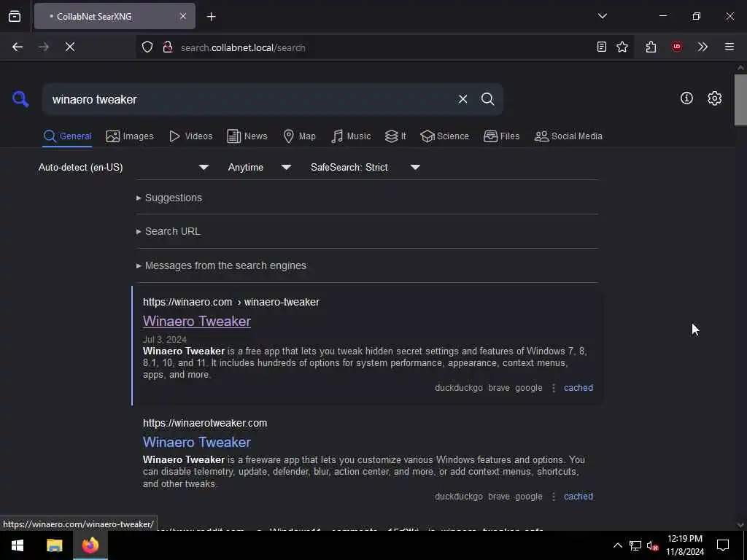Clear the search query with the X icon
The width and height of the screenshot is (747, 560).
462,99
